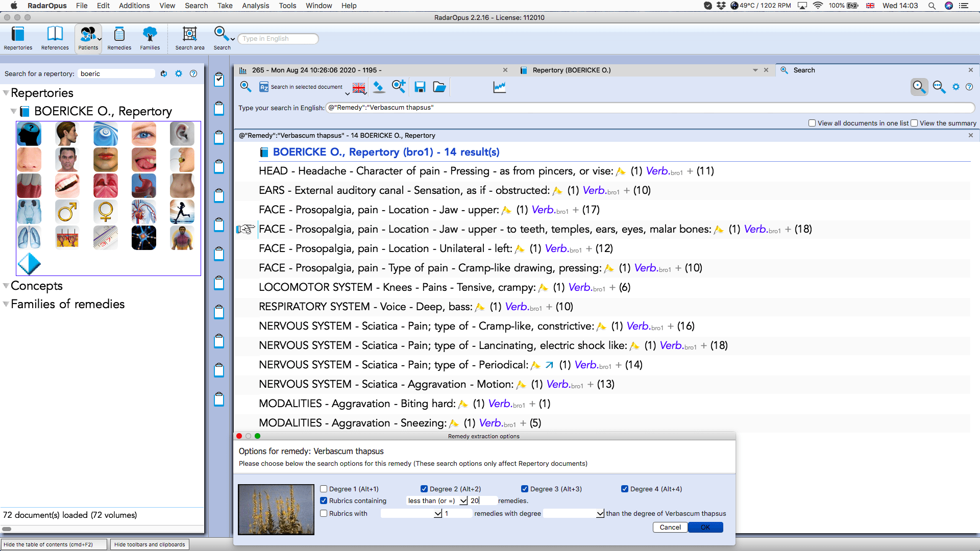Open the Analysis menu

coord(255,6)
